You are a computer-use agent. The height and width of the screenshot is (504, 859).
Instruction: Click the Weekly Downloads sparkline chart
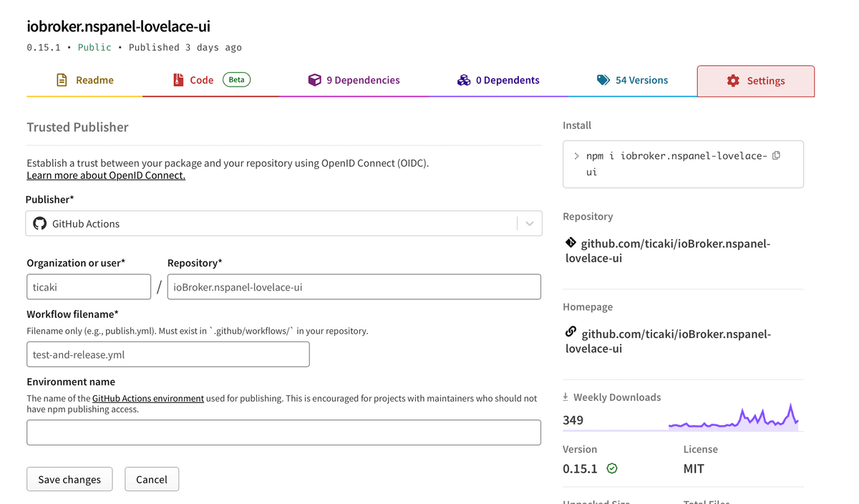tap(733, 418)
